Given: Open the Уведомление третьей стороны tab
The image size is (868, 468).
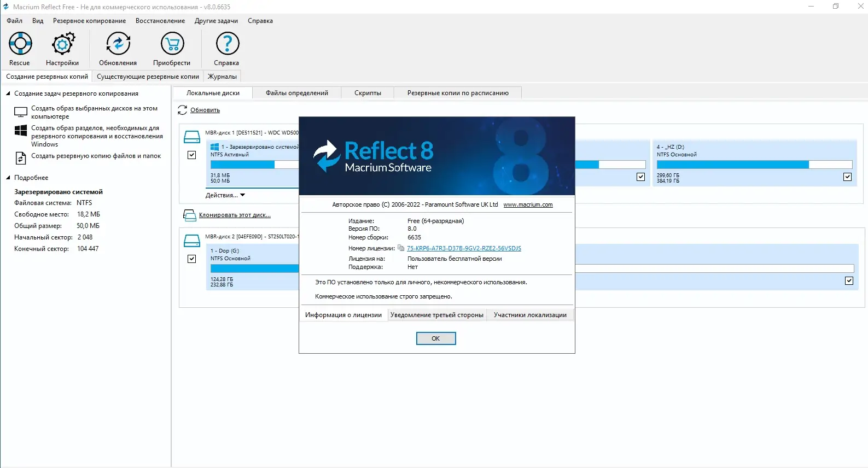Looking at the screenshot, I should [x=437, y=315].
